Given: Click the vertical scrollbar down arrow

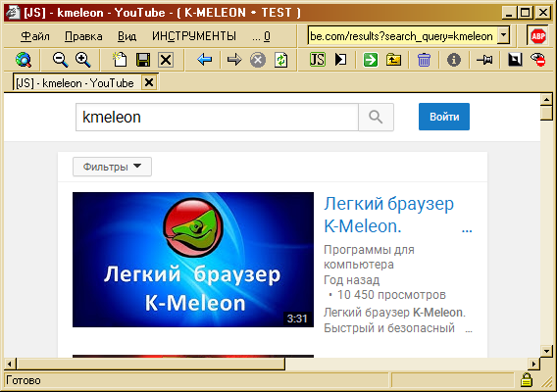Looking at the screenshot, I should (546, 351).
